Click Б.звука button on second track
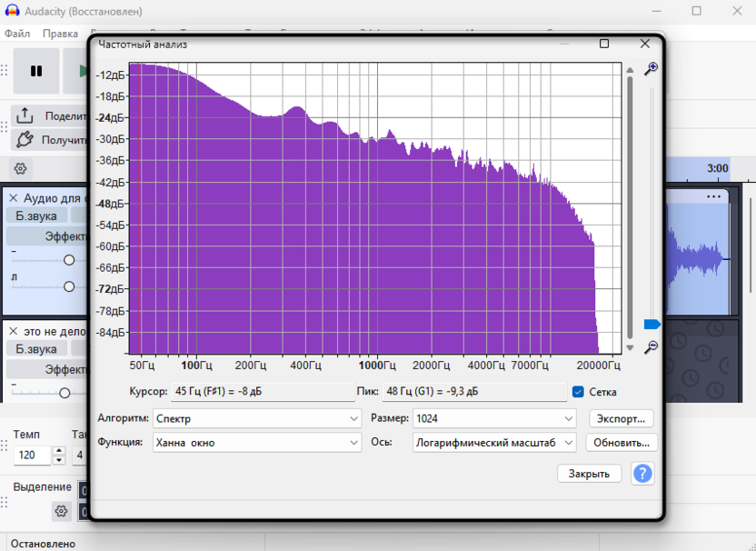Image resolution: width=756 pixels, height=551 pixels. point(36,348)
